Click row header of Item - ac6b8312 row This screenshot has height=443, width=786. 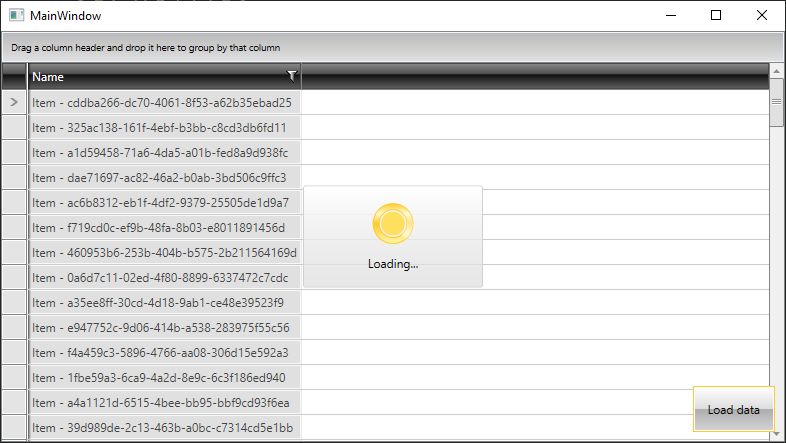coord(14,202)
